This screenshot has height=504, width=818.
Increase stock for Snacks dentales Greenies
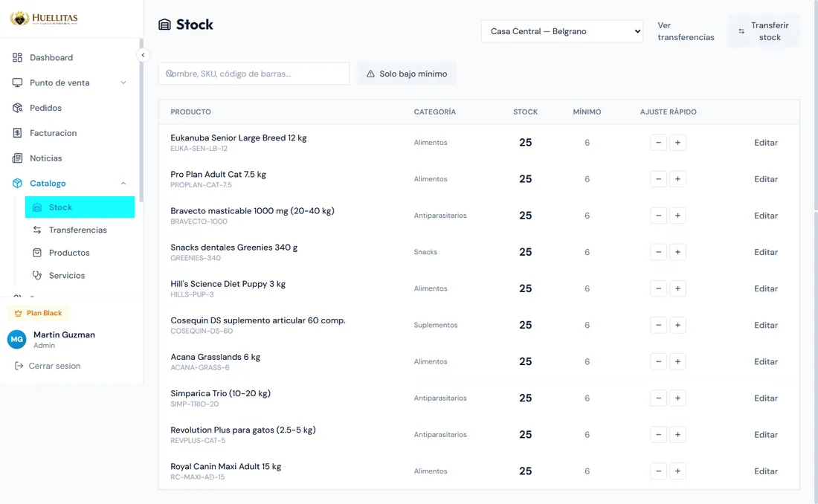677,252
